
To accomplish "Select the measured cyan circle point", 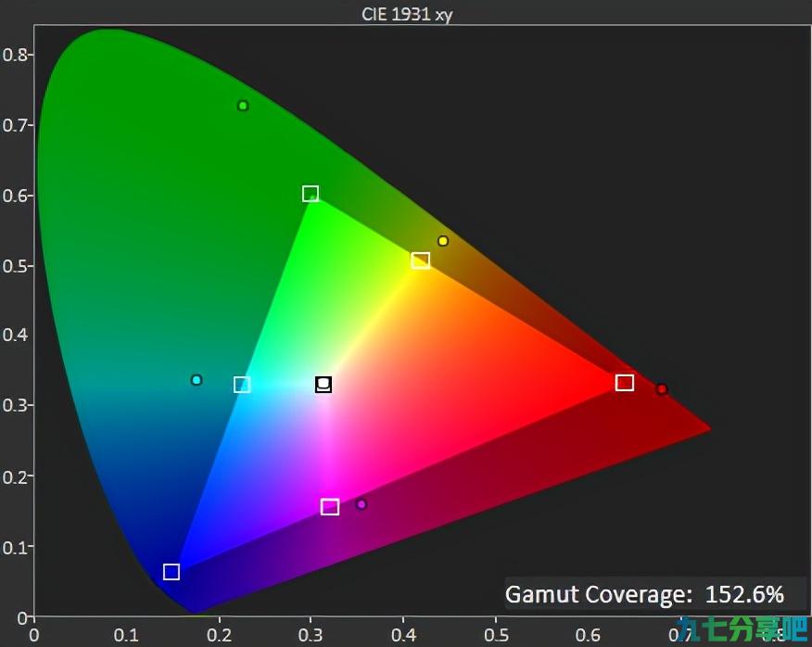I will 197,380.
